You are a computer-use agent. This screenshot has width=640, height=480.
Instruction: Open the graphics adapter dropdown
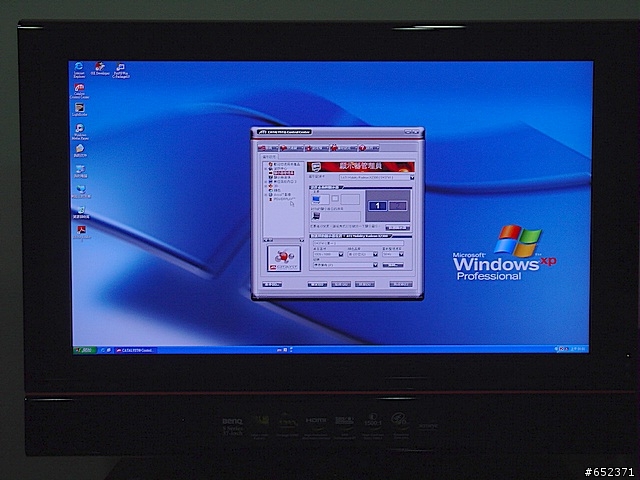click(377, 178)
